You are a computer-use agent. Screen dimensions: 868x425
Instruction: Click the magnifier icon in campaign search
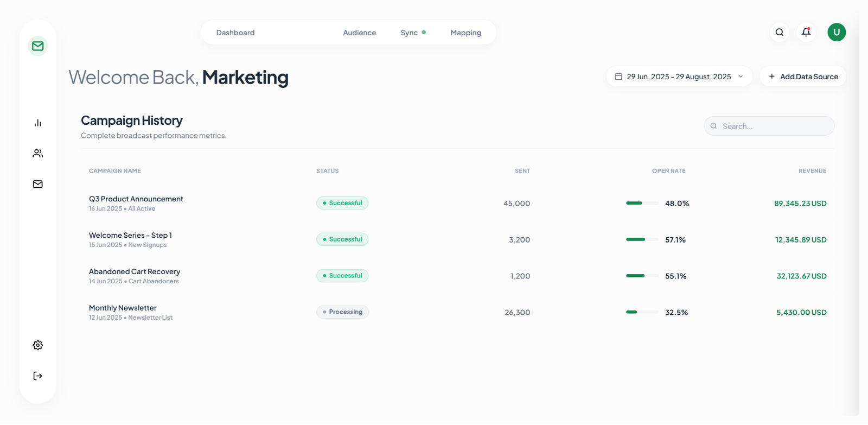pos(714,126)
